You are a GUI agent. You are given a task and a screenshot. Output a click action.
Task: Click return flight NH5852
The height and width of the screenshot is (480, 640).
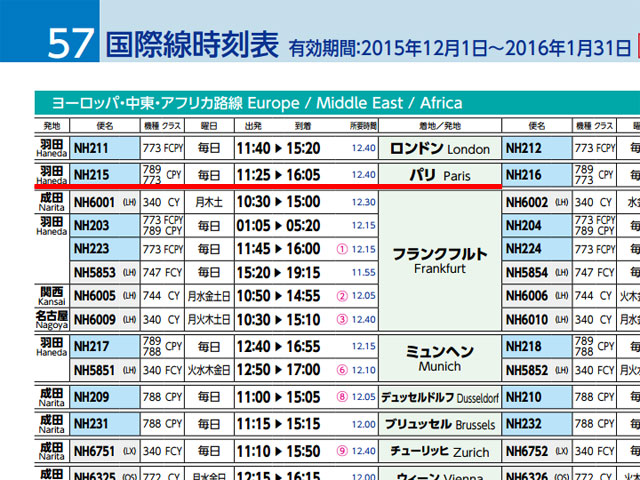(x=527, y=370)
